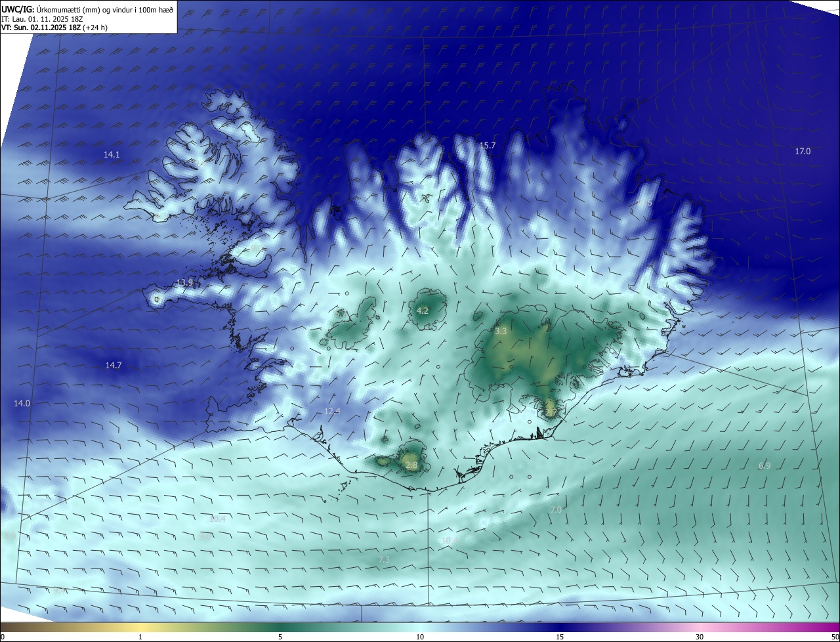Screen dimensions: 840x642
Task: Pick the 2.7 minimum value label
Action: (x=551, y=412)
